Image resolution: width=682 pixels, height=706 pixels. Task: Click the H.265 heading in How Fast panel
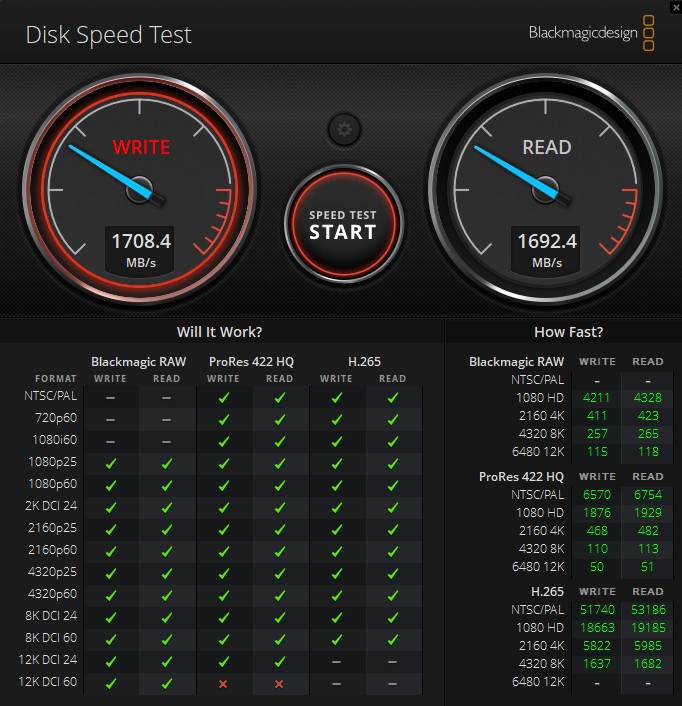pyautogui.click(x=547, y=592)
